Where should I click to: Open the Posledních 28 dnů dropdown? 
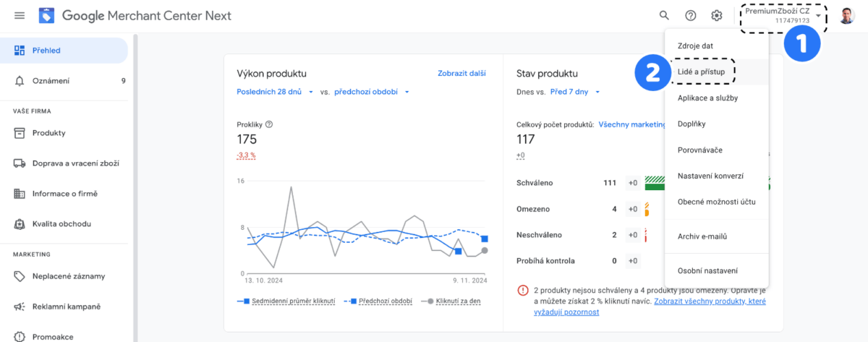tap(274, 92)
